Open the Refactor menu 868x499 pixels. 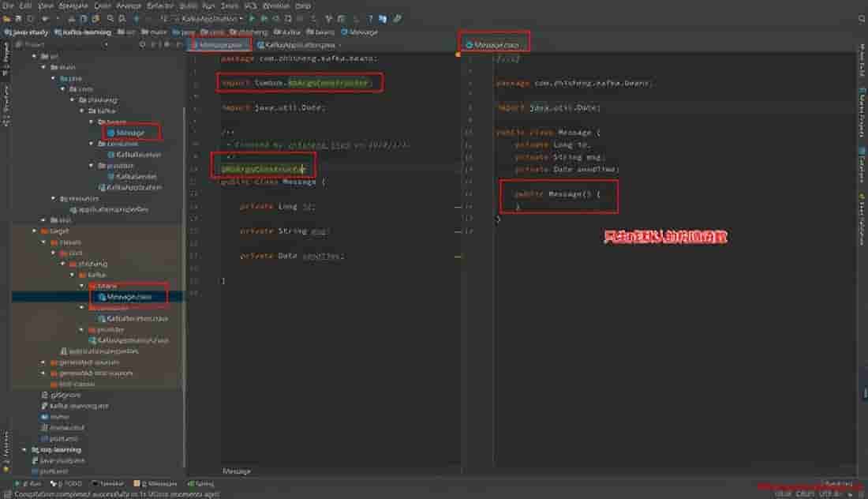click(x=159, y=6)
